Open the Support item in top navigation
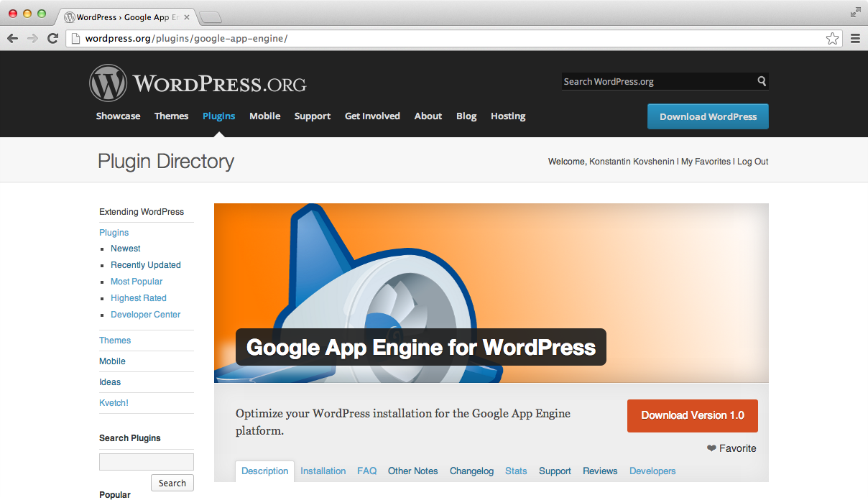This screenshot has width=868, height=500. click(313, 116)
